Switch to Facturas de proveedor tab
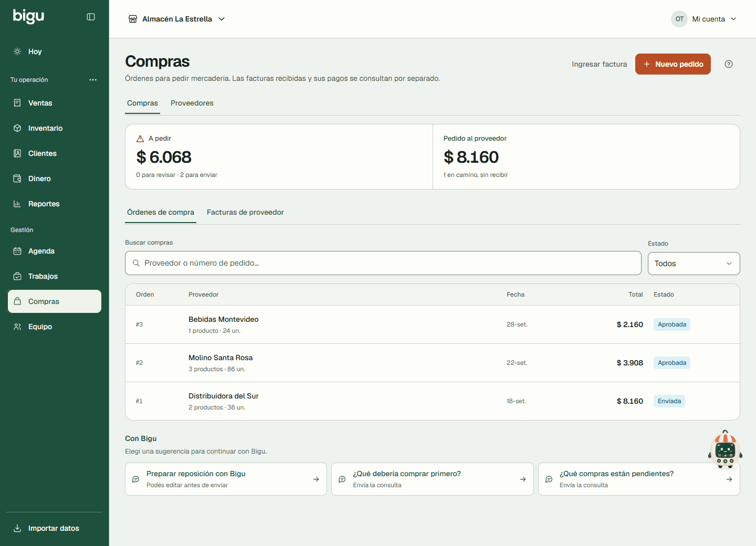Viewport: 756px width, 546px height. coord(245,212)
